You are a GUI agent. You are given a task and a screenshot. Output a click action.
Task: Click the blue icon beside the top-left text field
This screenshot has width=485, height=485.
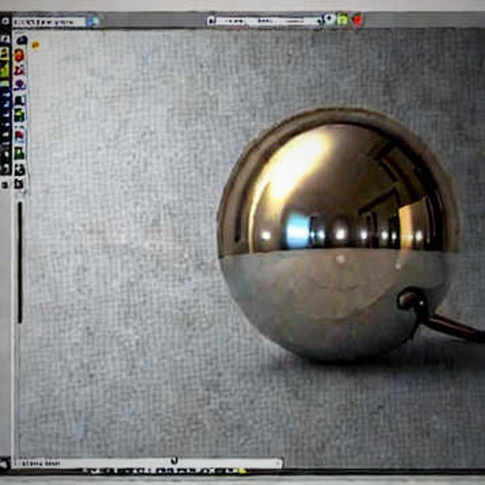coord(93,22)
